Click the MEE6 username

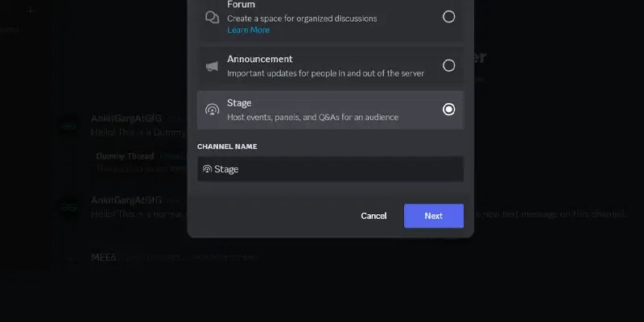pos(104,258)
